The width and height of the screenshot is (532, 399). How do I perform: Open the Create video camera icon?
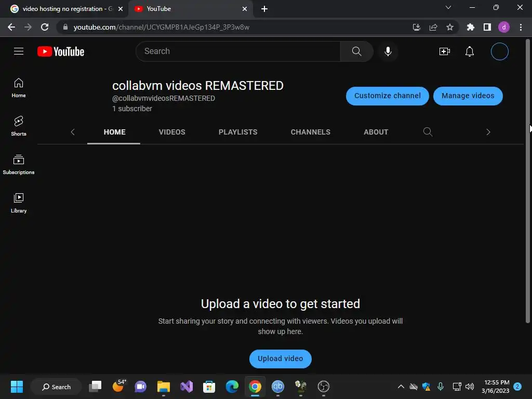[445, 51]
